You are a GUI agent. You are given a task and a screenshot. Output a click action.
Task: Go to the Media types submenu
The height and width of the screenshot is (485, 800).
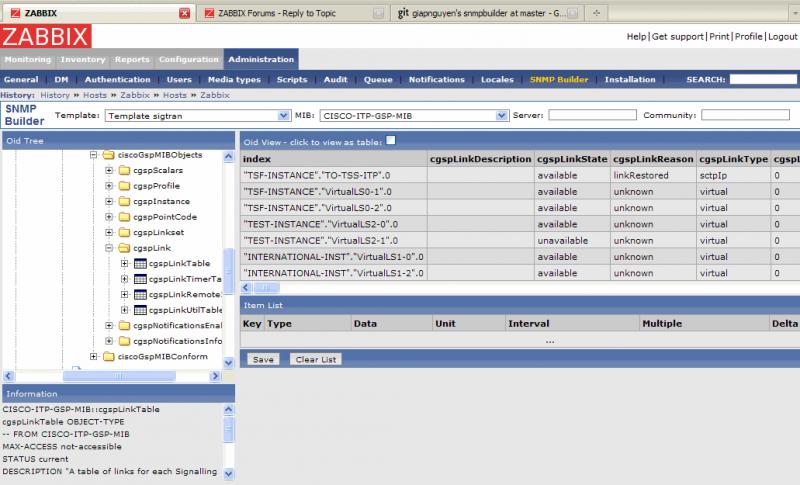[234, 80]
